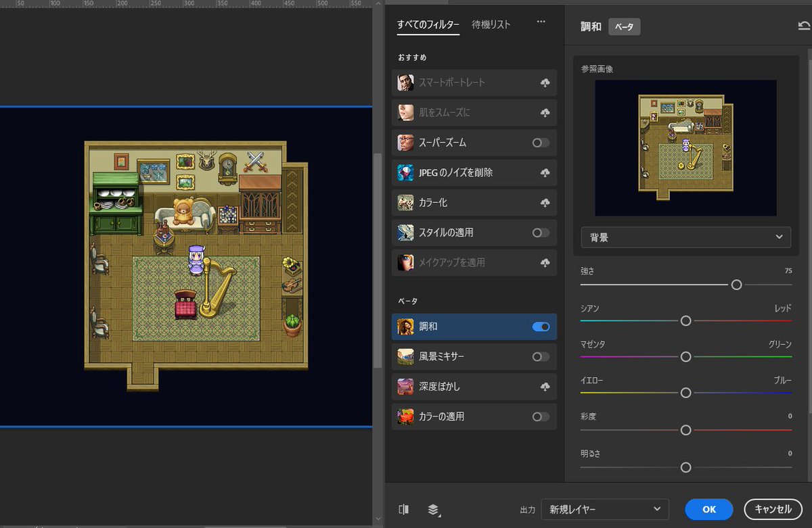The image size is (812, 528).
Task: Click the 明るさ brightness slider handle
Action: click(x=685, y=467)
